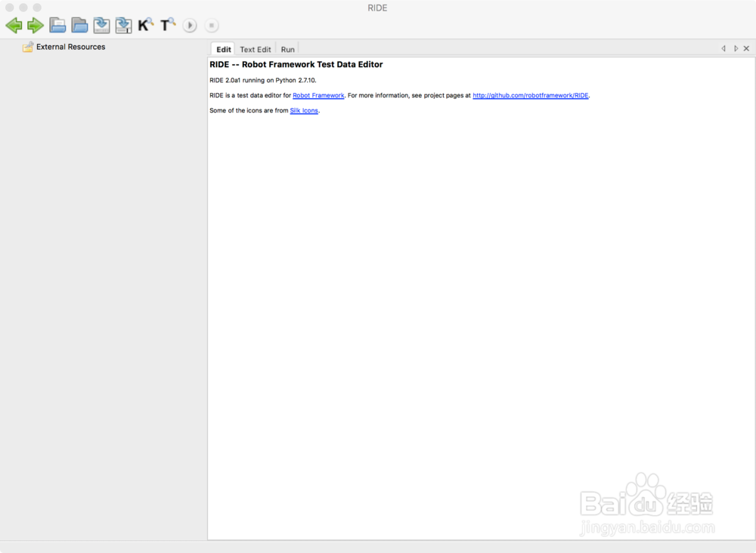Close the current tab with X
The height and width of the screenshot is (553, 756).
746,48
